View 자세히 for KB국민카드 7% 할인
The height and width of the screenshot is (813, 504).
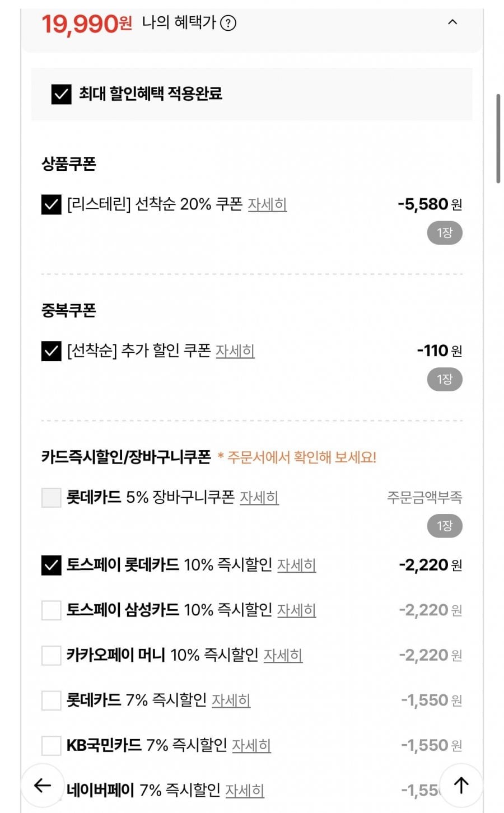pyautogui.click(x=251, y=745)
